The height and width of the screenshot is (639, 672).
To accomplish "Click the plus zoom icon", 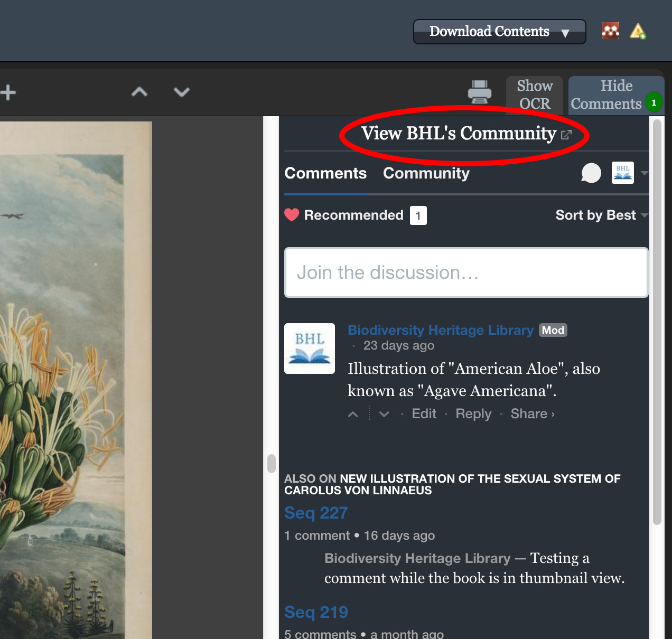I will (8, 92).
